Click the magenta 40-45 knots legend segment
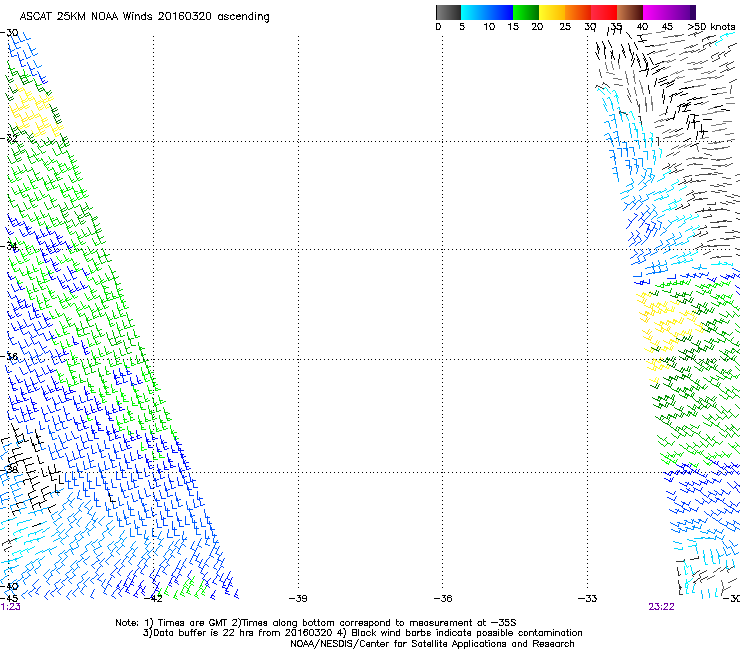The image size is (740, 650). click(x=656, y=12)
